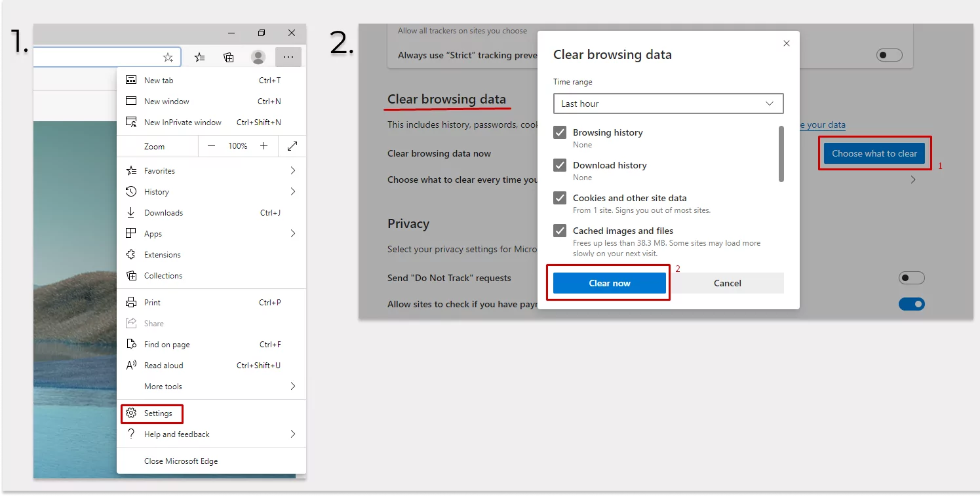
Task: Expand the Apps submenu arrow
Action: [292, 233]
